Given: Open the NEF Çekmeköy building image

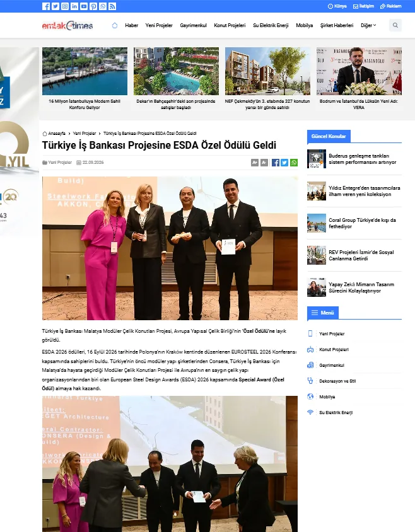Looking at the screenshot, I should 267,71.
